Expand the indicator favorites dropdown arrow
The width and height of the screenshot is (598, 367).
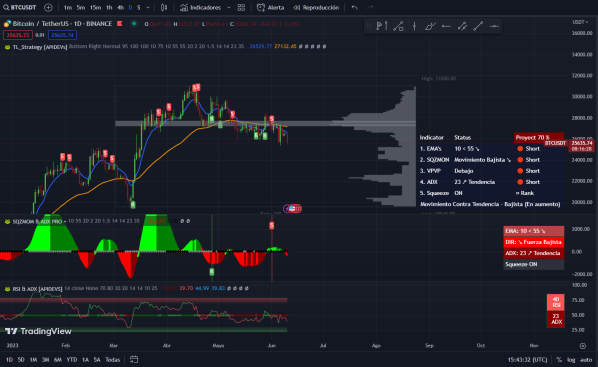click(229, 7)
